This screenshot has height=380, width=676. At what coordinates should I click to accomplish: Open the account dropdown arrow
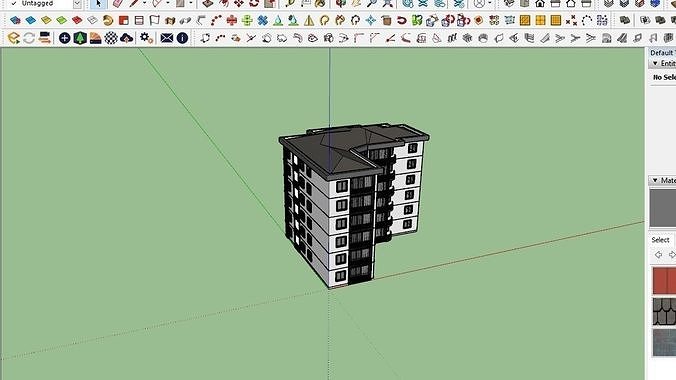[x=489, y=3]
